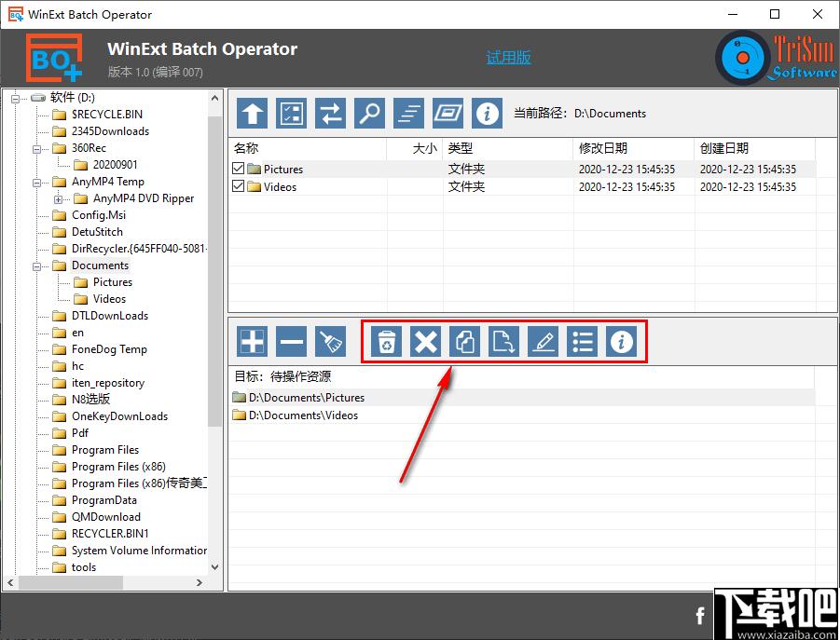Clear the target list with the broom icon
Image resolution: width=840 pixels, height=640 pixels.
[x=330, y=341]
